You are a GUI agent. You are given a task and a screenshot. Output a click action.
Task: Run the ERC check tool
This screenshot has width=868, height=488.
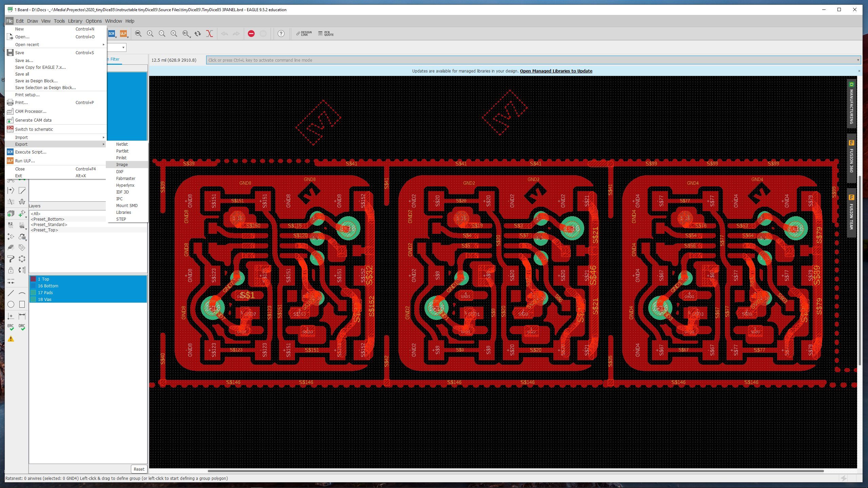click(11, 327)
